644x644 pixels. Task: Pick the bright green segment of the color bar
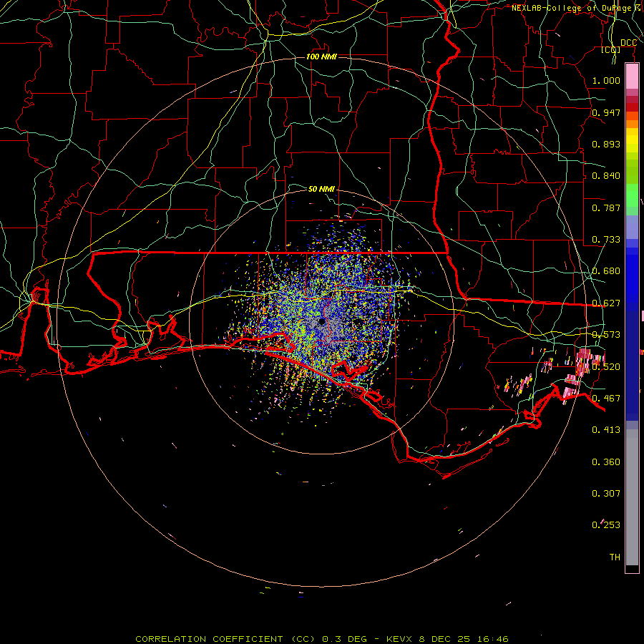632,195
